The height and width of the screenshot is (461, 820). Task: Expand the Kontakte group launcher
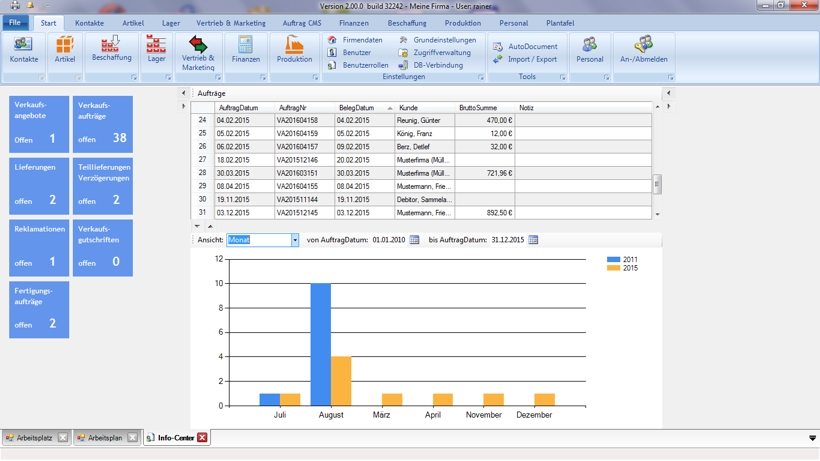click(x=41, y=77)
